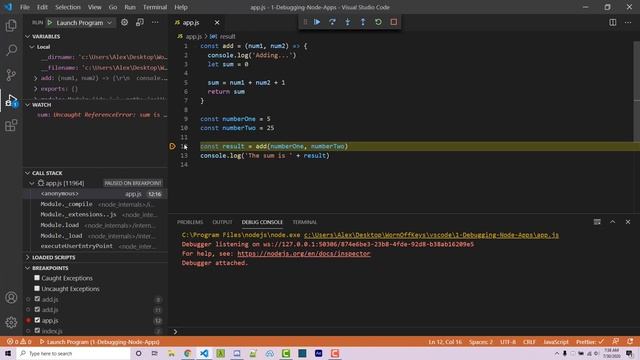The height and width of the screenshot is (360, 640).
Task: Expand the exports variable entry
Action: tap(36, 89)
